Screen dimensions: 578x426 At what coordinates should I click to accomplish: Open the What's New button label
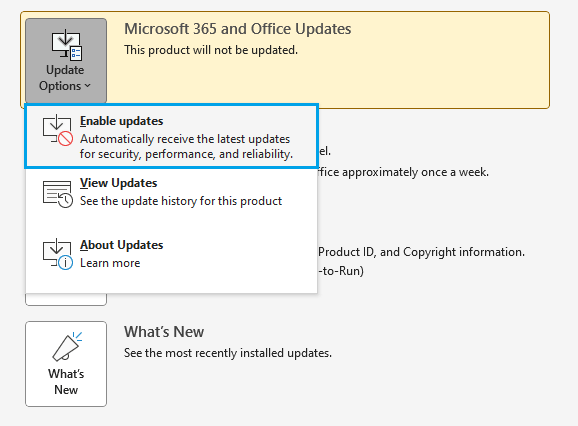(x=66, y=382)
